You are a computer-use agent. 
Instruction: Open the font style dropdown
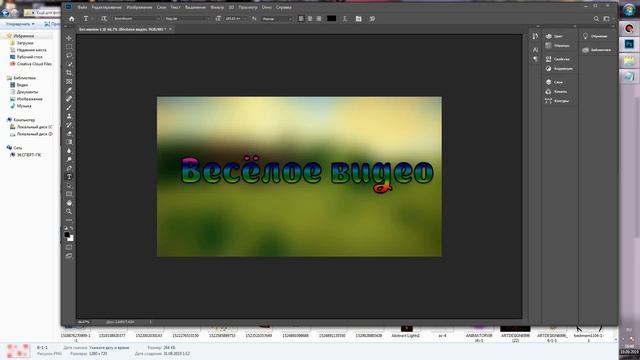coord(187,19)
